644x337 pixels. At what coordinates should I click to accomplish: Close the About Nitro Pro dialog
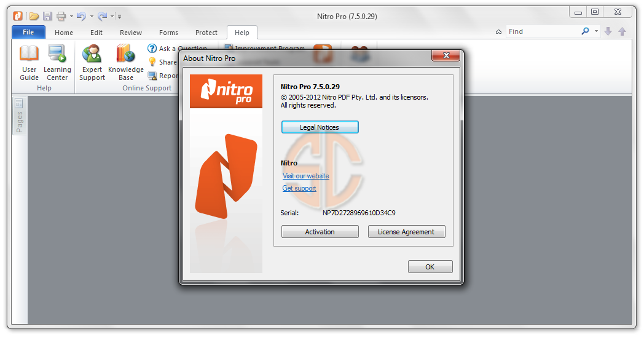tap(446, 55)
